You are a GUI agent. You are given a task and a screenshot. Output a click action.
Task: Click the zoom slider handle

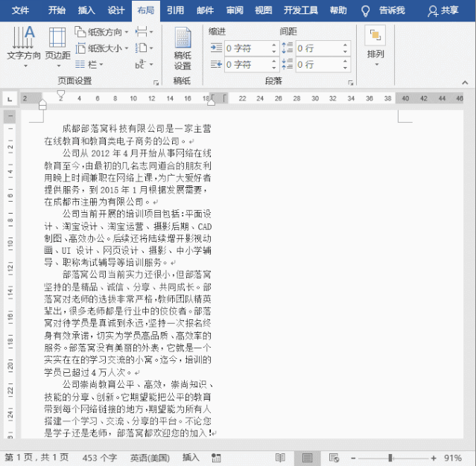click(x=390, y=458)
